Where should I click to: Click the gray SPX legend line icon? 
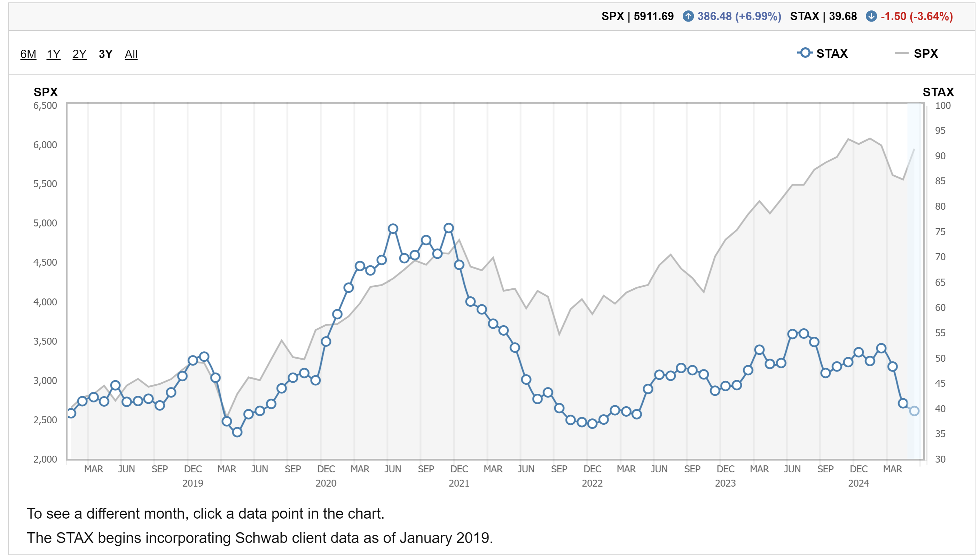point(901,53)
